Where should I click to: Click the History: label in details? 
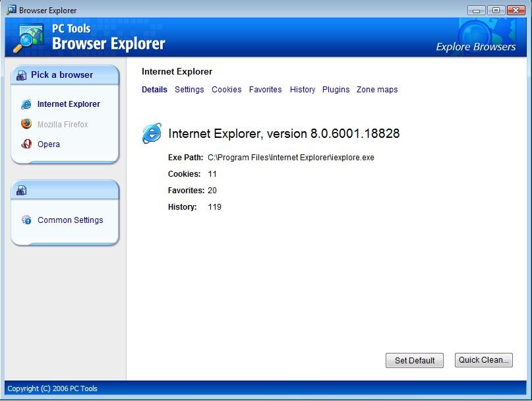coord(182,207)
